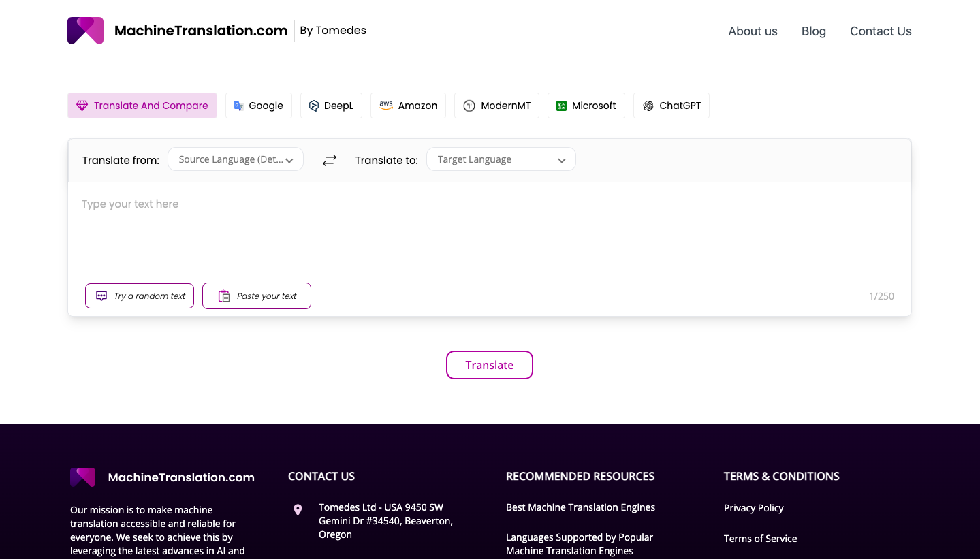Image resolution: width=980 pixels, height=559 pixels.
Task: Open the Source Language dropdown
Action: (236, 159)
